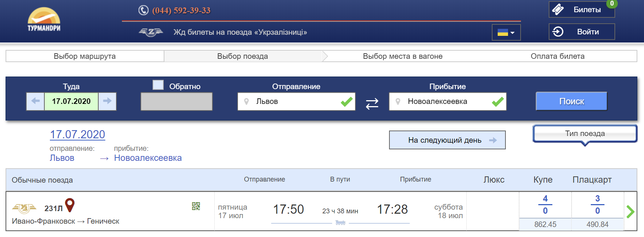The width and height of the screenshot is (644, 237).
Task: Switch to Выбор маршрута step tab
Action: [x=85, y=56]
